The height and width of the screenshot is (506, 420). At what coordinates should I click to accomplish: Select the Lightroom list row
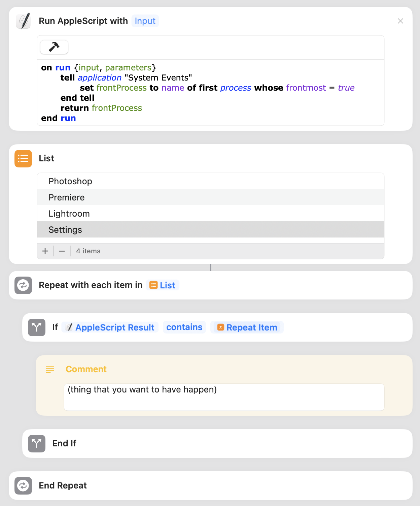(x=211, y=214)
